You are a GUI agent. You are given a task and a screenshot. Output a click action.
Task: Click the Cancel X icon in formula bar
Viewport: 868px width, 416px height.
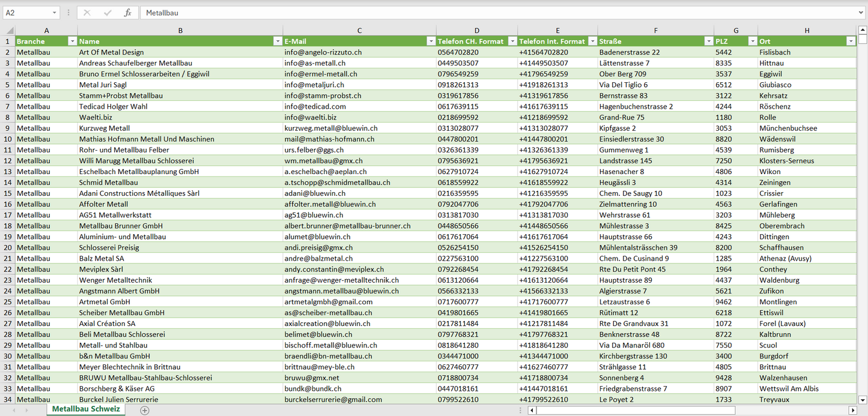coord(87,13)
